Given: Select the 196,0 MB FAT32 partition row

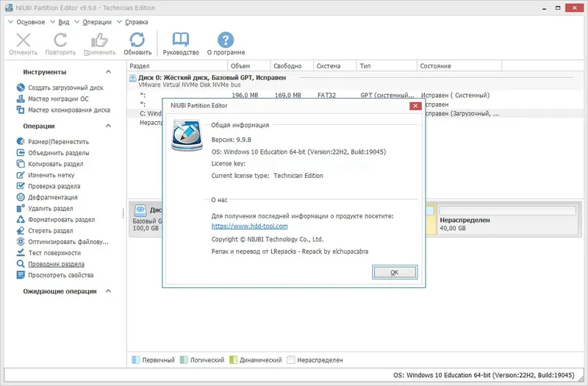Looking at the screenshot, I should point(355,96).
